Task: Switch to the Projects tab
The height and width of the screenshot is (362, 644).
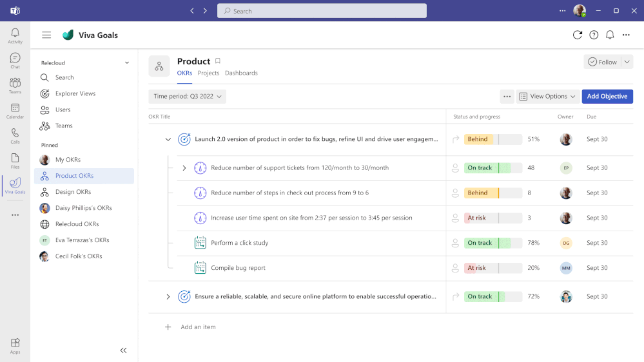Action: 208,73
